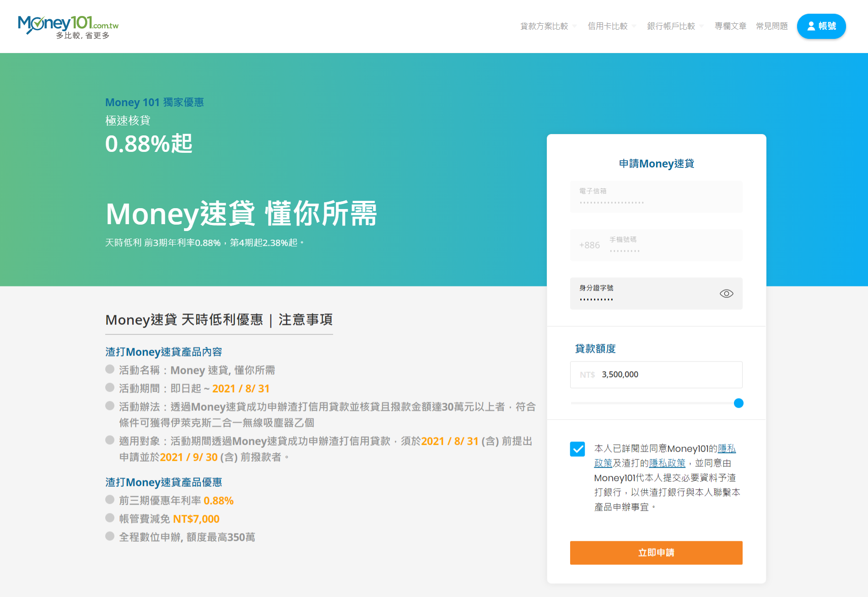868x597 pixels.
Task: Click the +886 country code prefix
Action: click(589, 245)
